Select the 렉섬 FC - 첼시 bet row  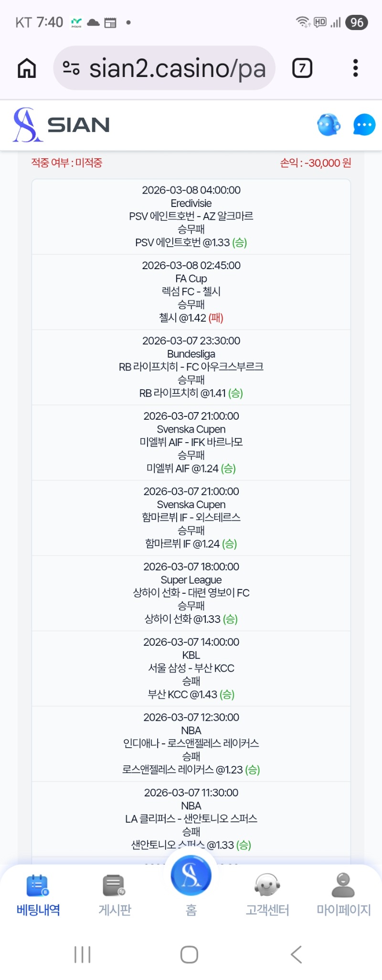[x=191, y=292]
